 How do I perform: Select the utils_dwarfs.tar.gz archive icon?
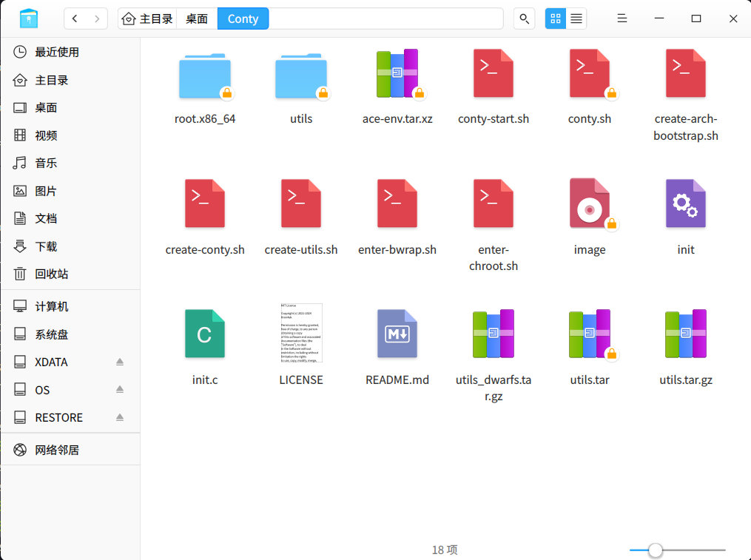(494, 334)
